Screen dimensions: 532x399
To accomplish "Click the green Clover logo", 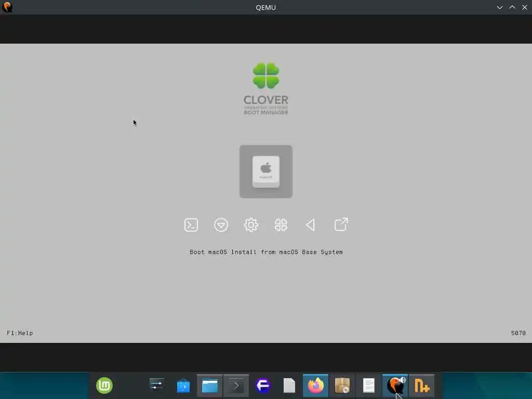I will [266, 75].
